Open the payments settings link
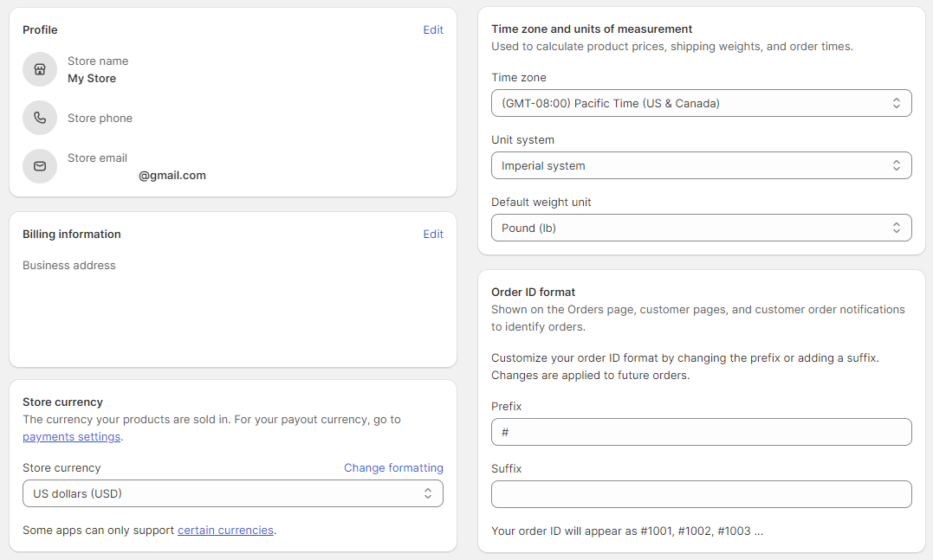 click(x=72, y=437)
